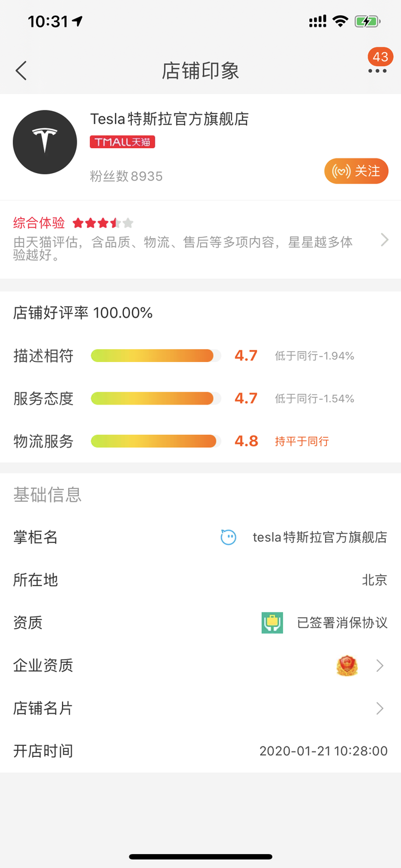Open the three-dot more menu
This screenshot has width=401, height=868.
(377, 71)
